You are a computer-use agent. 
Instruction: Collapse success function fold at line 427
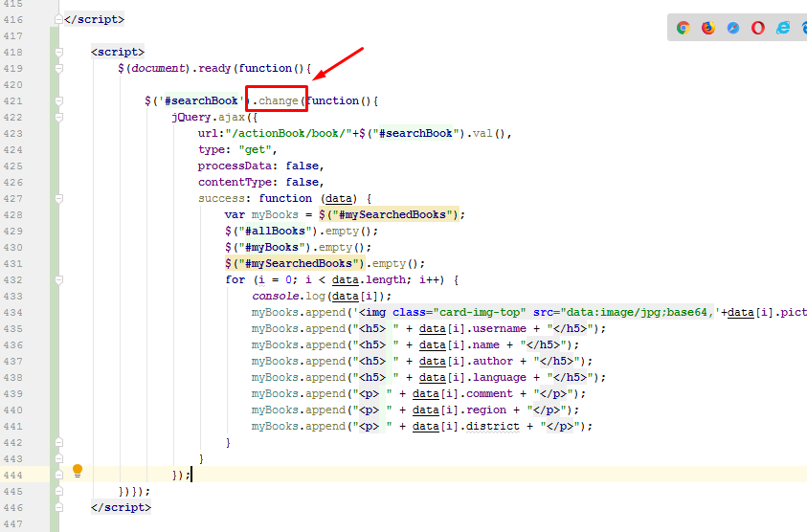(x=59, y=199)
